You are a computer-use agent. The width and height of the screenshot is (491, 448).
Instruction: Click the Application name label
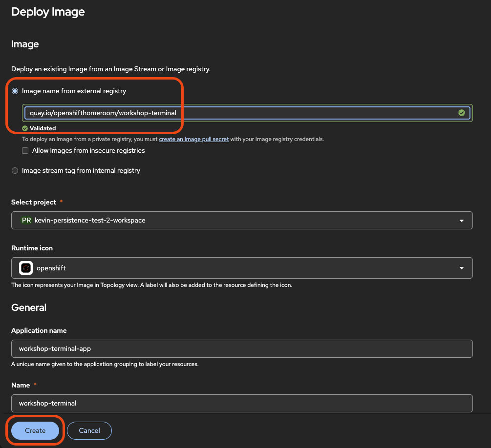[39, 331]
